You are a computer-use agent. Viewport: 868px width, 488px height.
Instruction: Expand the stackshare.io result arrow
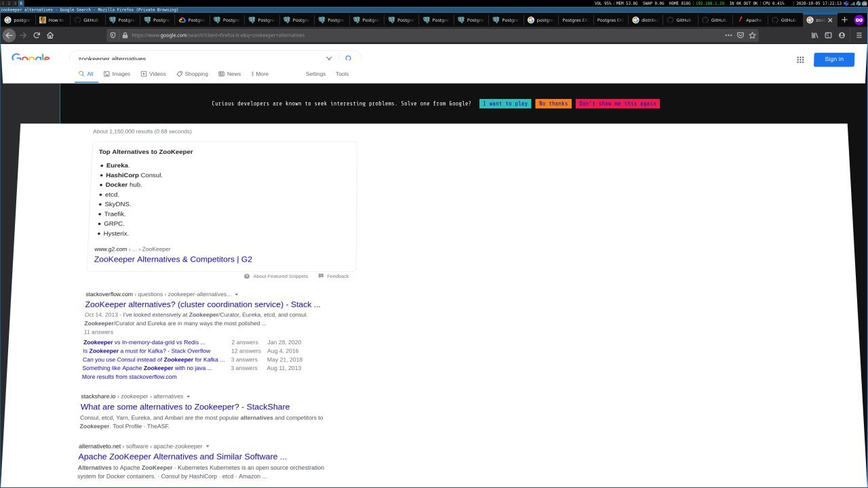pos(189,396)
